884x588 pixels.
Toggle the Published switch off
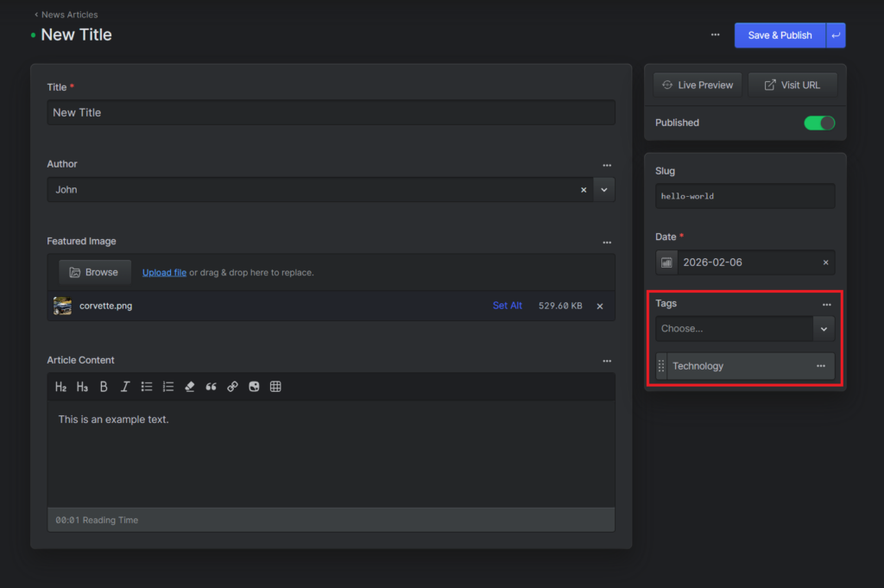819,123
